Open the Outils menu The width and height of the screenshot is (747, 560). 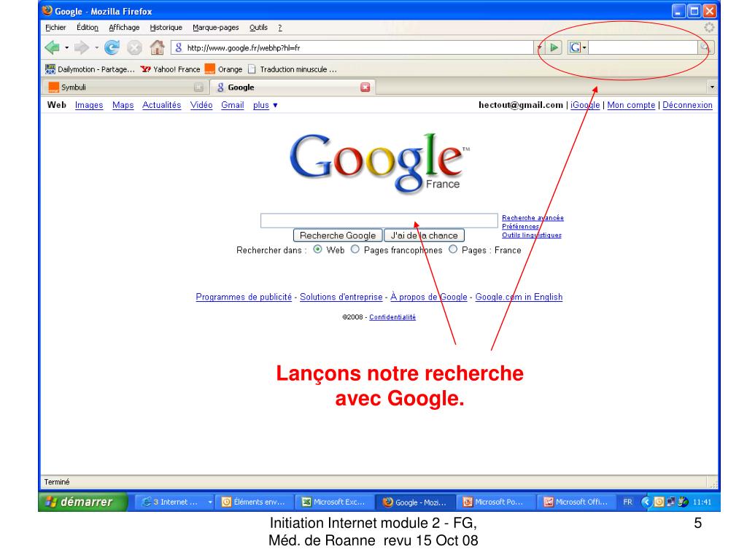[259, 28]
